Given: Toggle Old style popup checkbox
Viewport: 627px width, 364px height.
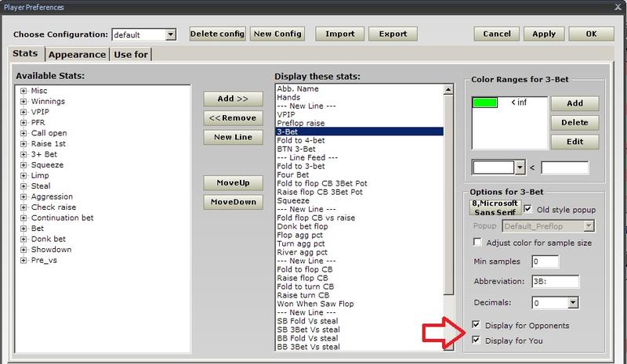Looking at the screenshot, I should 527,209.
